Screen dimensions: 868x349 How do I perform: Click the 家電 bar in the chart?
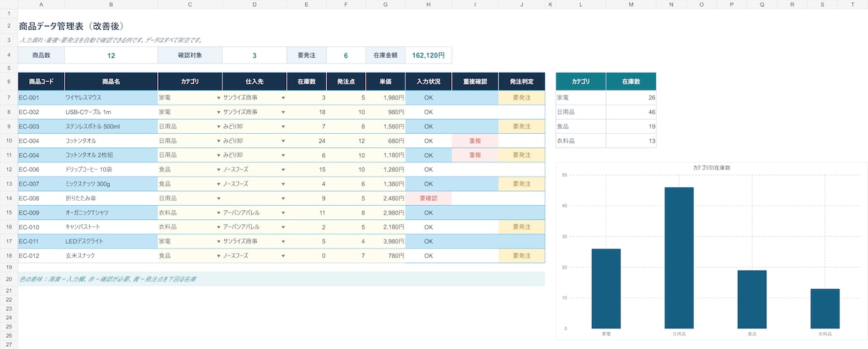click(x=606, y=288)
